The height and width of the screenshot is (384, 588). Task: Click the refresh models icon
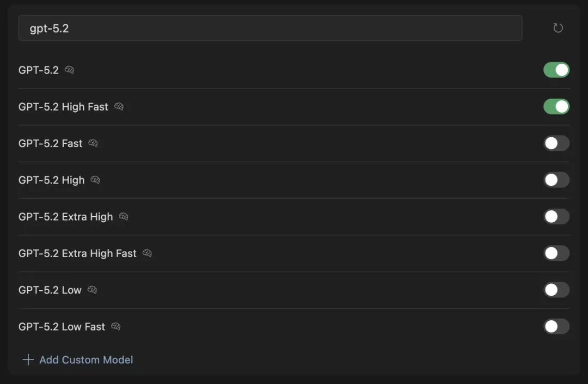558,28
